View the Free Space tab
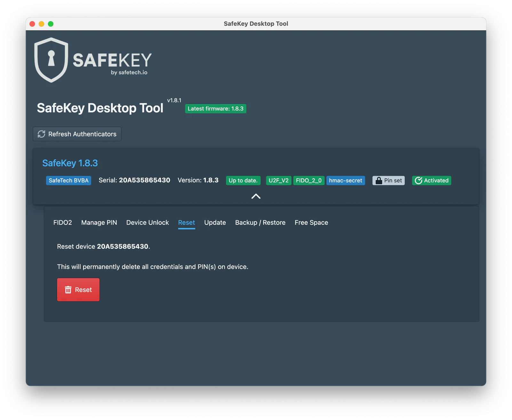512x420 pixels. pos(311,222)
